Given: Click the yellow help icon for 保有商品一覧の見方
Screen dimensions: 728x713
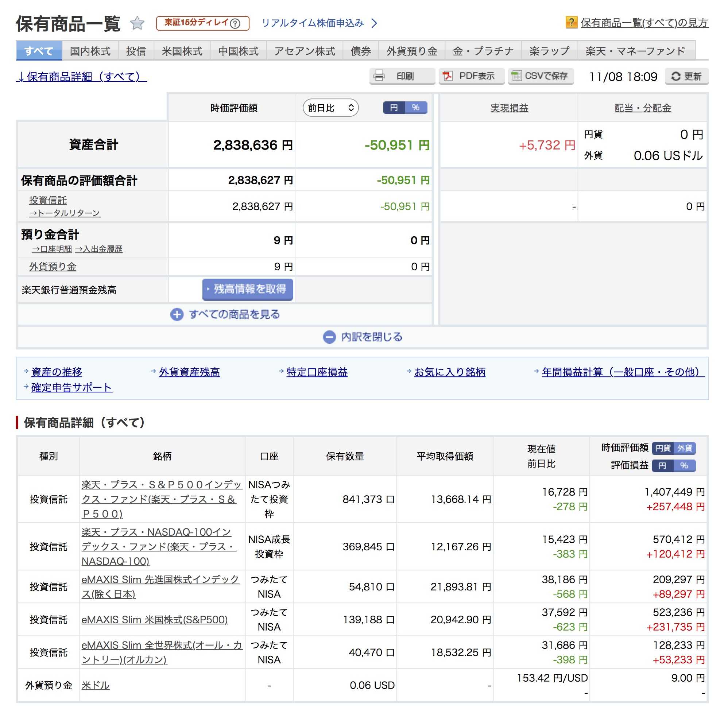Looking at the screenshot, I should pyautogui.click(x=571, y=23).
